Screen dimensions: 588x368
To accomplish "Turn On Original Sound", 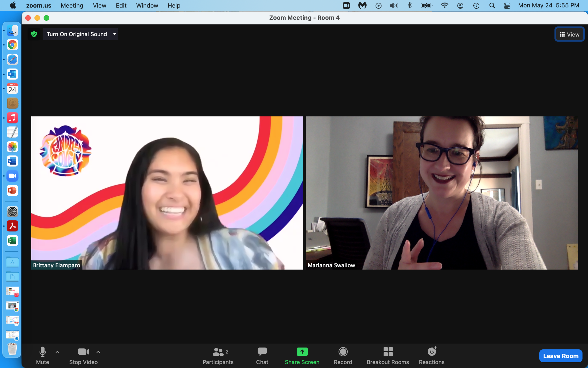I will click(x=77, y=34).
